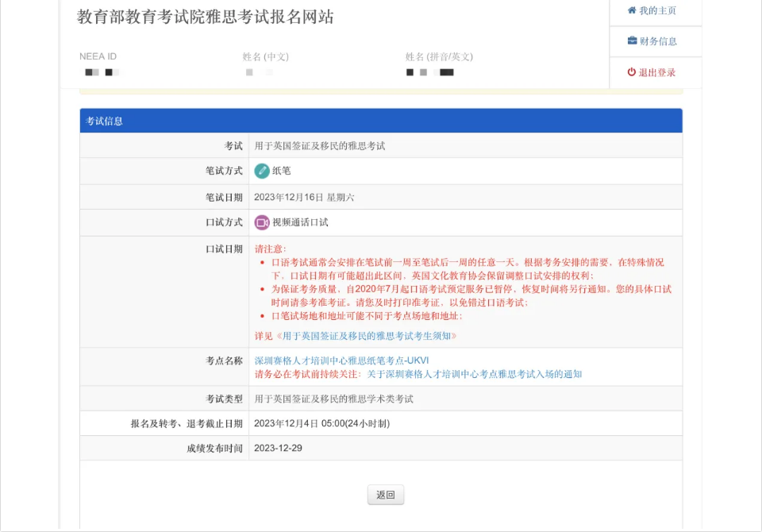Click the NEEA ID label
The width and height of the screenshot is (762, 532).
(98, 56)
